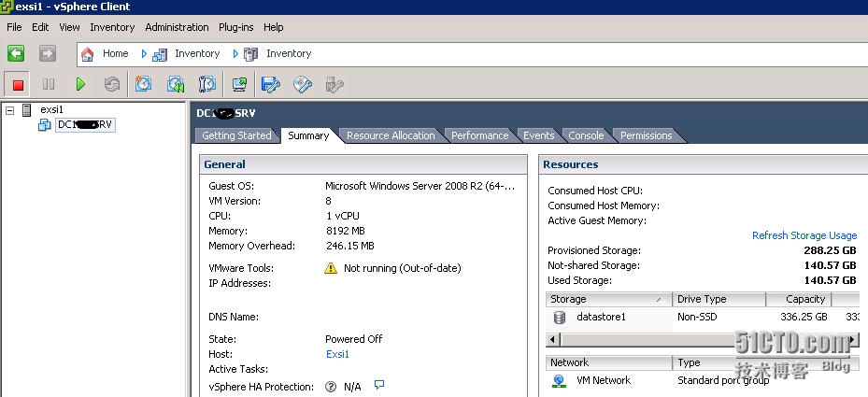Switch to the Performance tab
Viewport: 868px width, 397px height.
click(480, 135)
